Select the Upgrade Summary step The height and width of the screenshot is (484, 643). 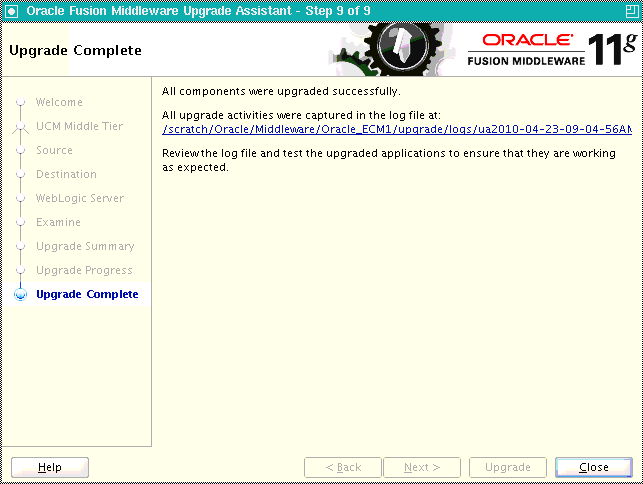pyautogui.click(x=85, y=246)
